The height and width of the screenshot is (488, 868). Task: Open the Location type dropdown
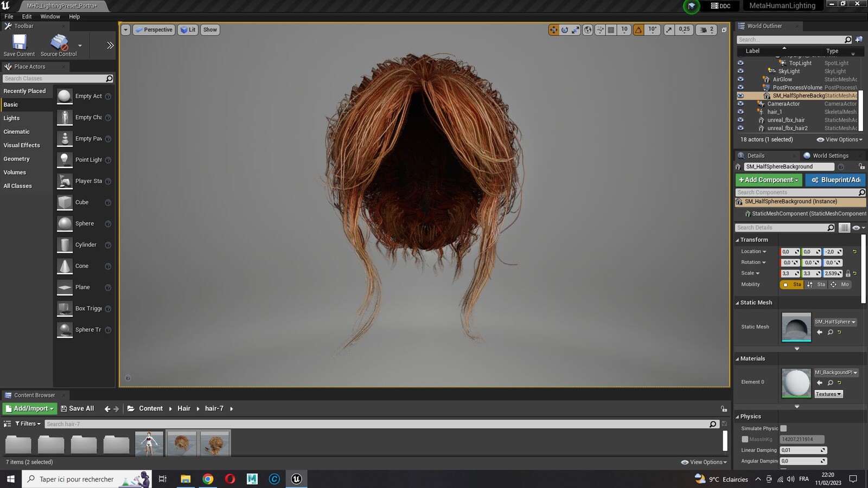click(x=754, y=252)
